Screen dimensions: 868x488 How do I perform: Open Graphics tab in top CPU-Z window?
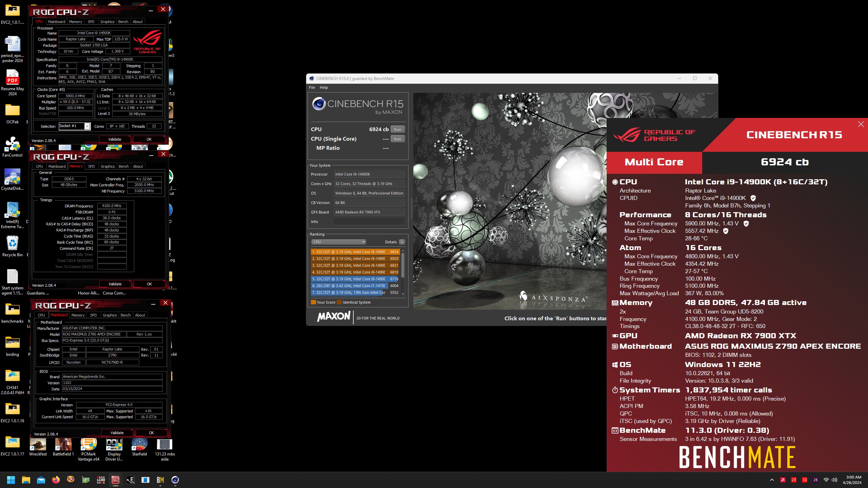pyautogui.click(x=107, y=22)
